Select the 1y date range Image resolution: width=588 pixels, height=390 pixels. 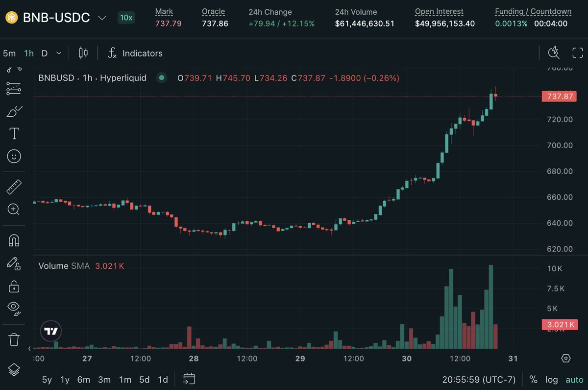(65, 379)
